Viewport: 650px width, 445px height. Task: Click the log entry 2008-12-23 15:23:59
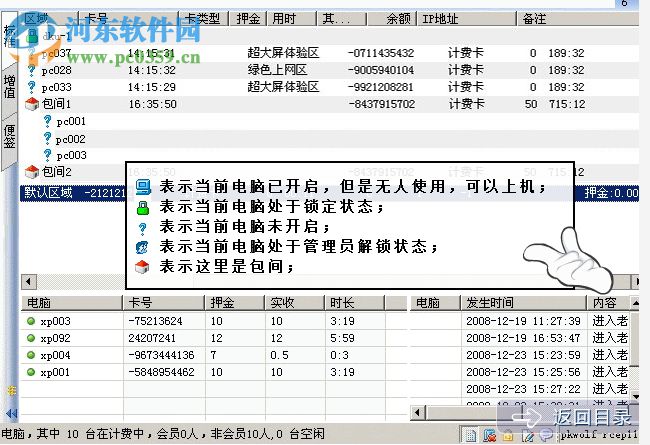[523, 355]
